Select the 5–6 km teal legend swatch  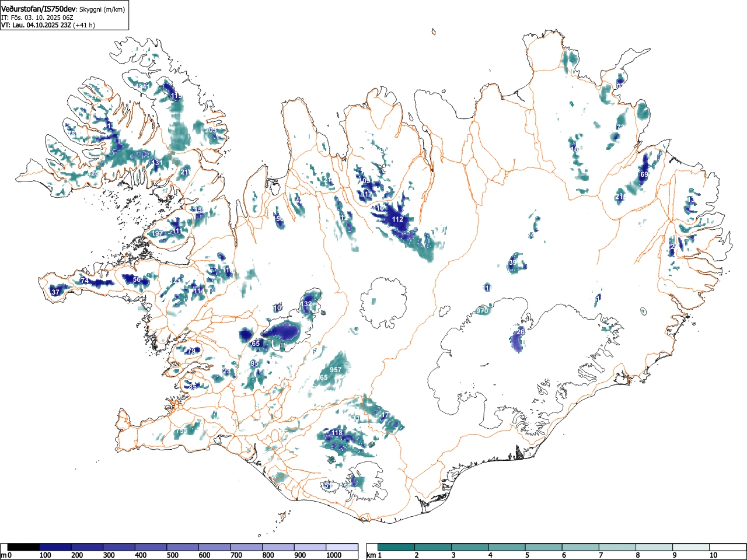click(543, 547)
